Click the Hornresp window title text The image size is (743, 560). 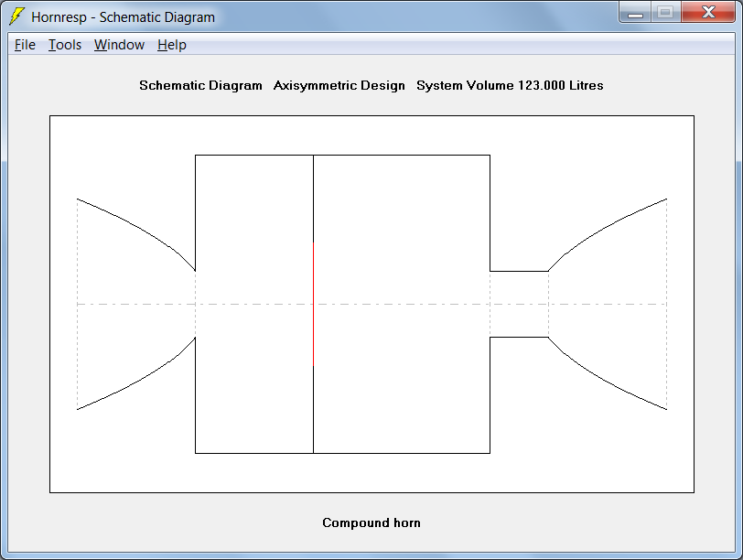[124, 17]
